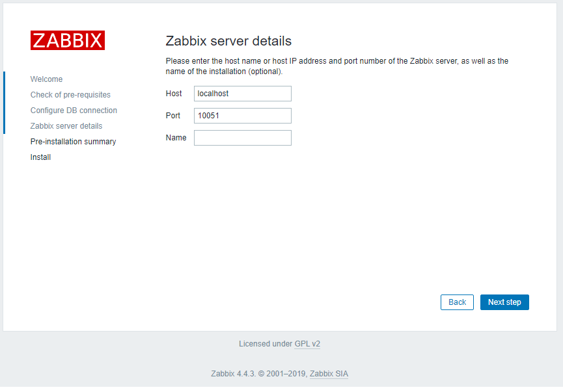Select Install step in sidebar
The width and height of the screenshot is (563, 392).
click(40, 157)
